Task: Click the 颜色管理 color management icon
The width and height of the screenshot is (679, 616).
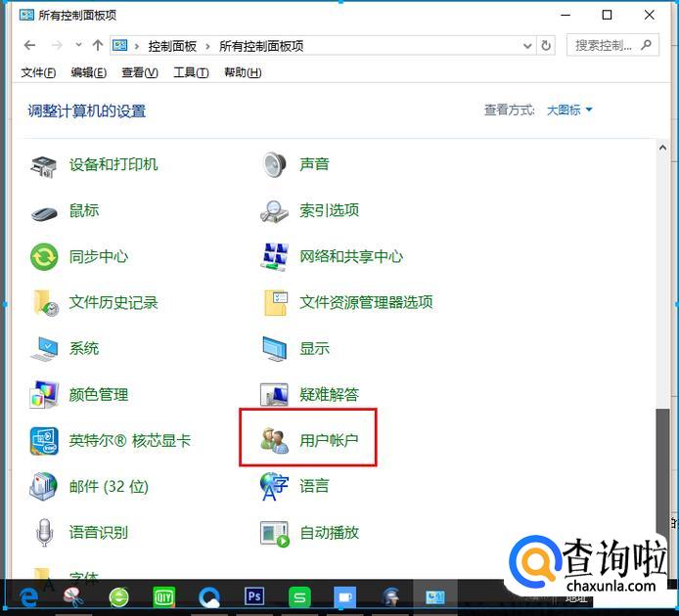Action: (x=45, y=395)
